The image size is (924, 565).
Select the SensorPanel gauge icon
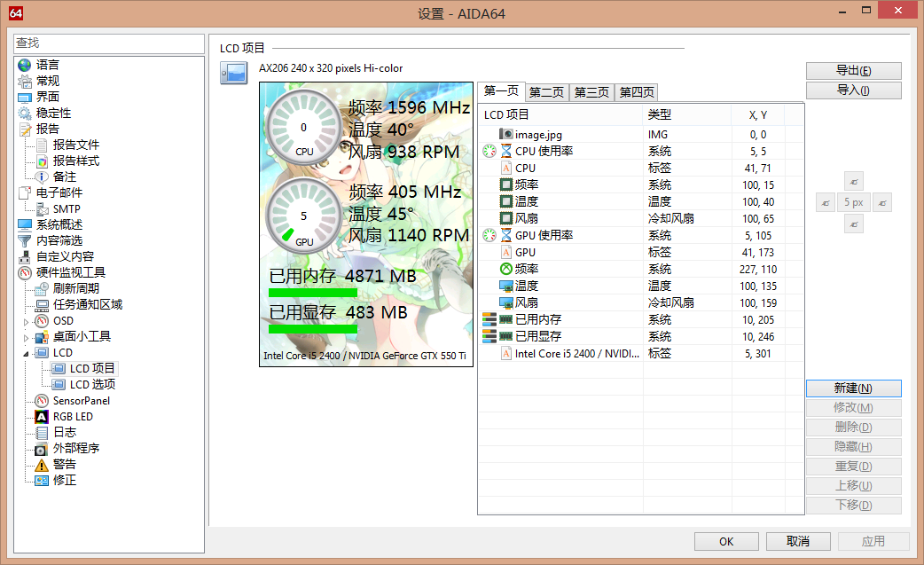[41, 400]
